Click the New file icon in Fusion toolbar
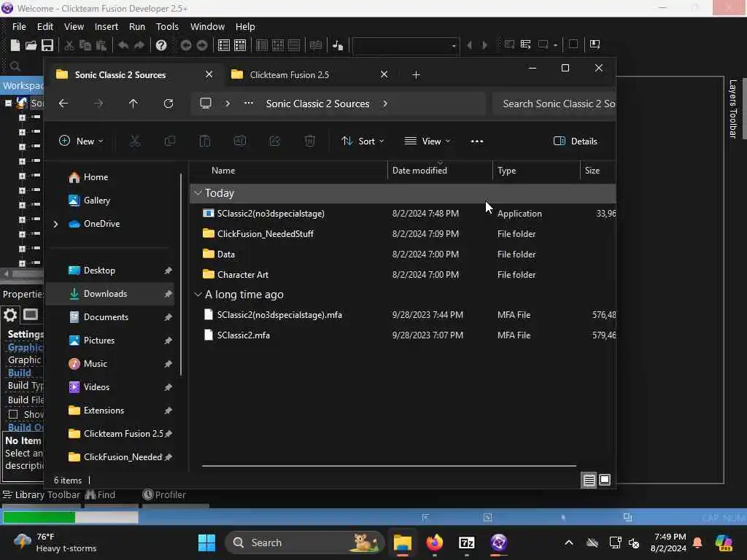The height and width of the screenshot is (560, 747). click(x=15, y=44)
